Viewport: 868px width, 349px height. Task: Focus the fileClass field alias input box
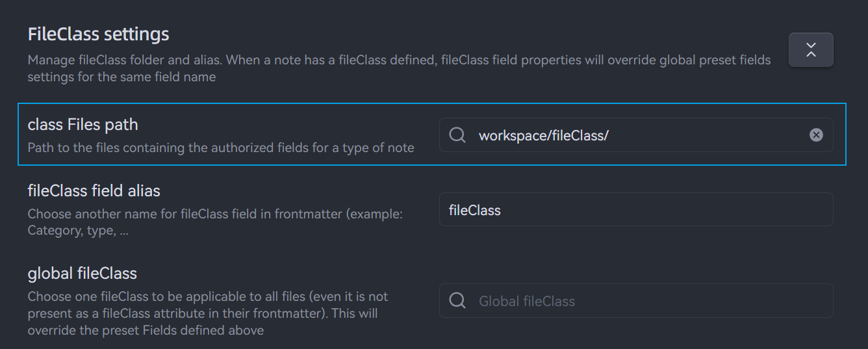(x=635, y=210)
